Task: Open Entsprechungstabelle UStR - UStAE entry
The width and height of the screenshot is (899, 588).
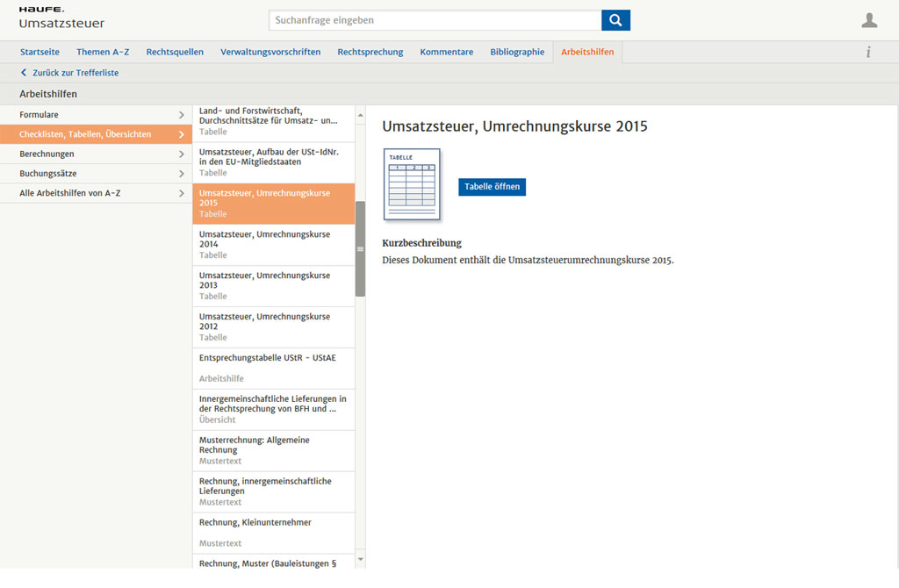Action: pyautogui.click(x=274, y=369)
